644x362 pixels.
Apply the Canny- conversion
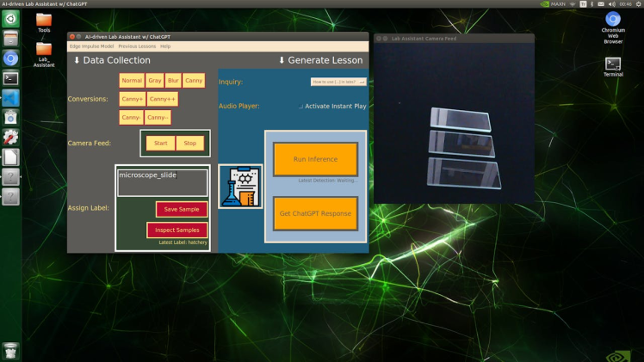131,117
